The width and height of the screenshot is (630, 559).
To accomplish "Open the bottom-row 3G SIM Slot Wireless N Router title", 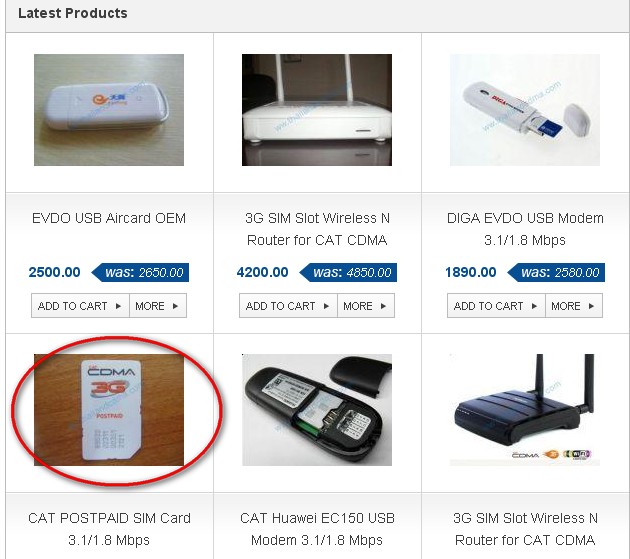I will click(x=525, y=529).
